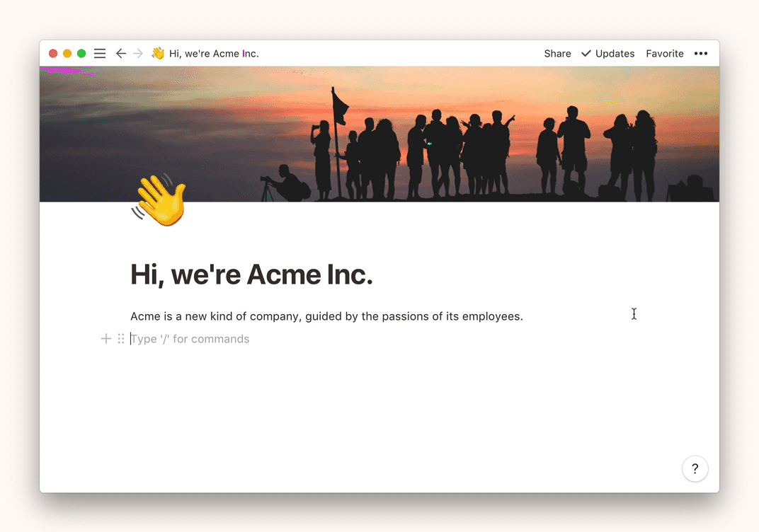This screenshot has width=759, height=532.
Task: Click the small wave emoji in the breadcrumb
Action: [x=158, y=54]
